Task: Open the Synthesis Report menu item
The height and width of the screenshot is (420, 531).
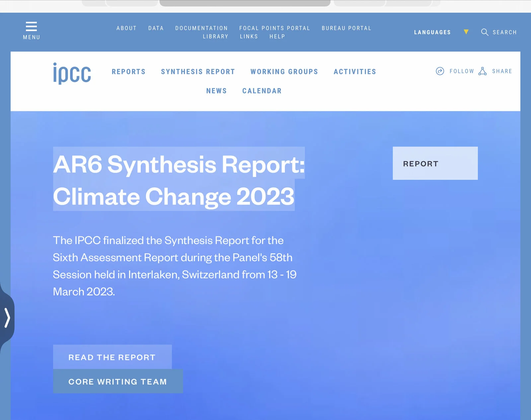Action: pyautogui.click(x=198, y=72)
